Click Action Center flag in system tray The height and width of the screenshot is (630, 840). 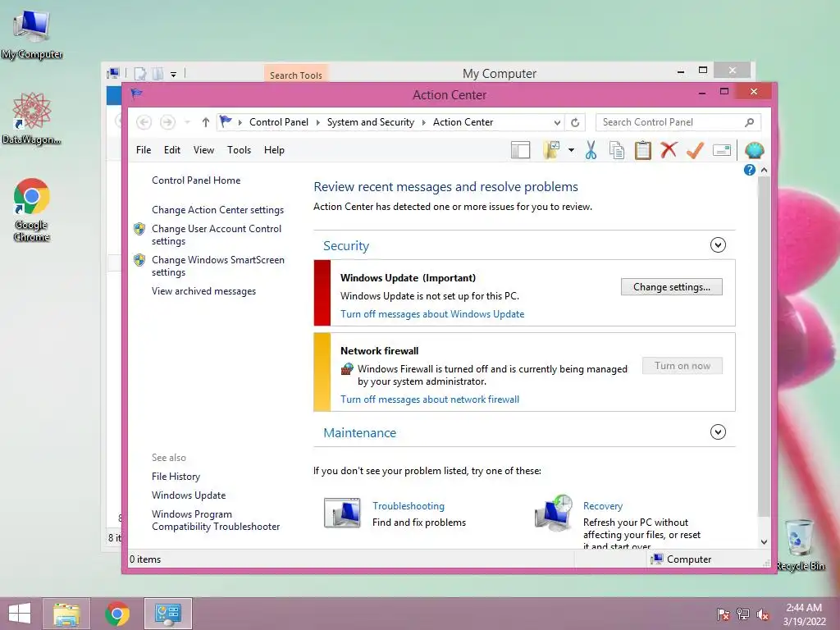(724, 614)
